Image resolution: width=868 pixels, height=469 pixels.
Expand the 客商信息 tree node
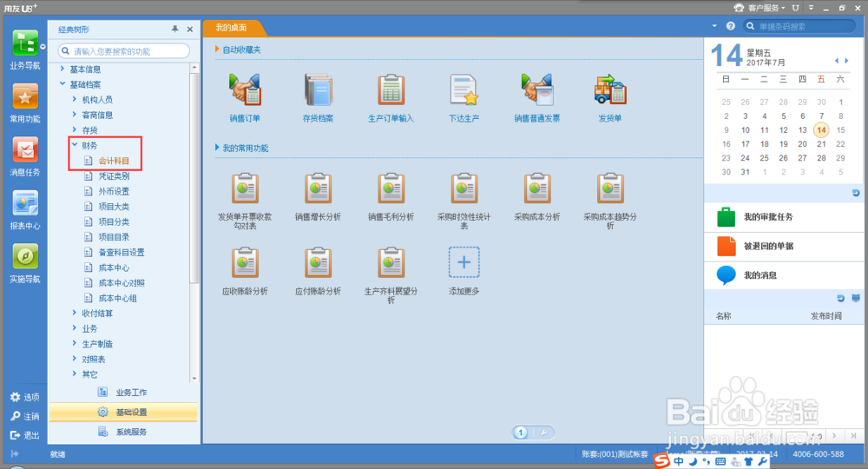tap(75, 114)
